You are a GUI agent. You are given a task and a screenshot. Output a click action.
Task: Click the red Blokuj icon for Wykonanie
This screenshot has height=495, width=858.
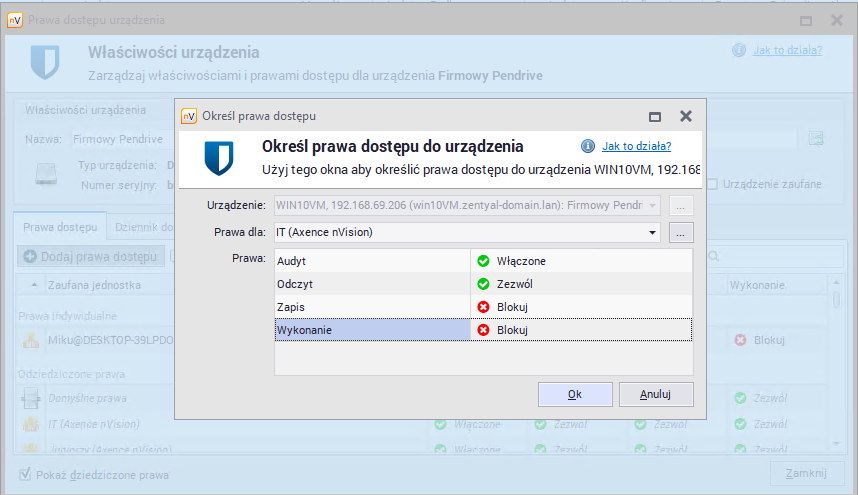[483, 330]
